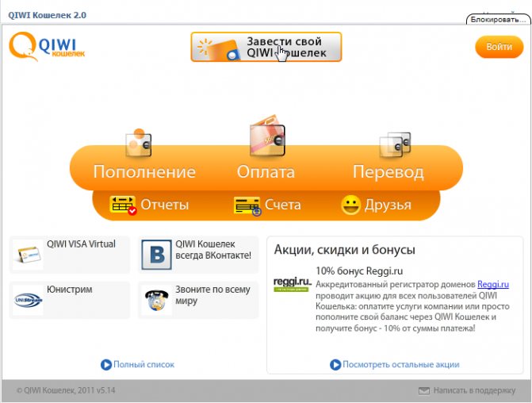Open the Друзья tab

pos(388,205)
